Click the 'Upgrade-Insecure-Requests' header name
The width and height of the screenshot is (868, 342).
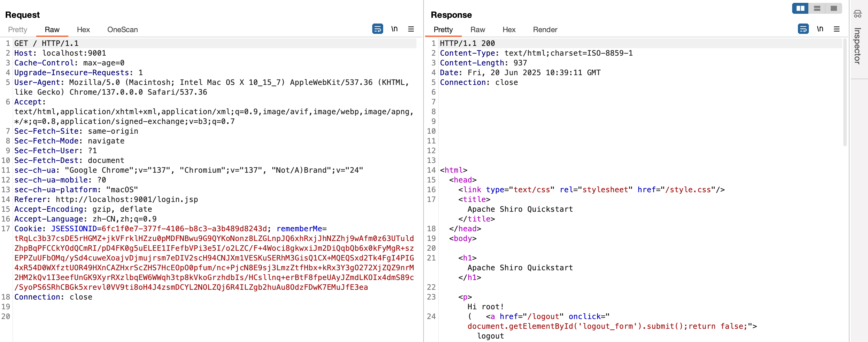click(x=72, y=73)
